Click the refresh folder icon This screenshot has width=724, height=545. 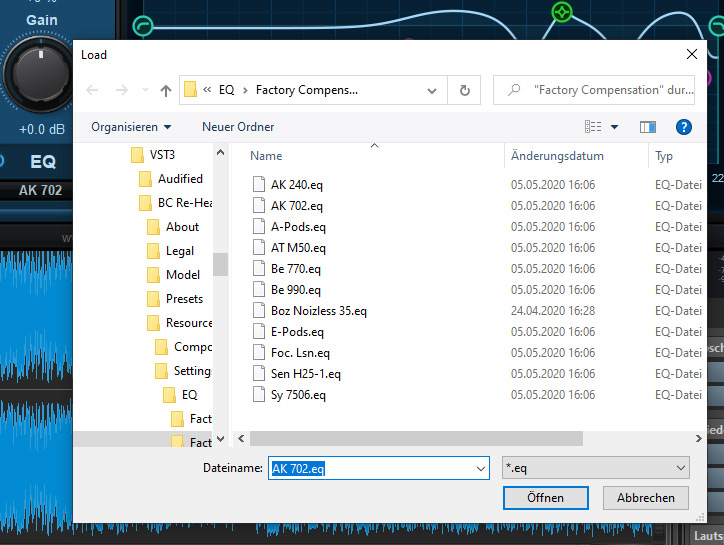click(464, 90)
